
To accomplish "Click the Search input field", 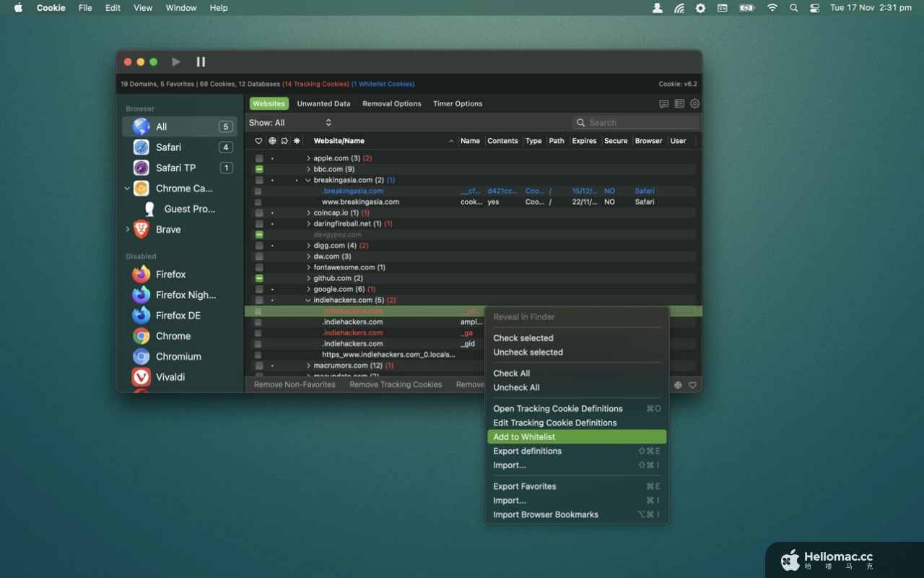I will click(636, 123).
